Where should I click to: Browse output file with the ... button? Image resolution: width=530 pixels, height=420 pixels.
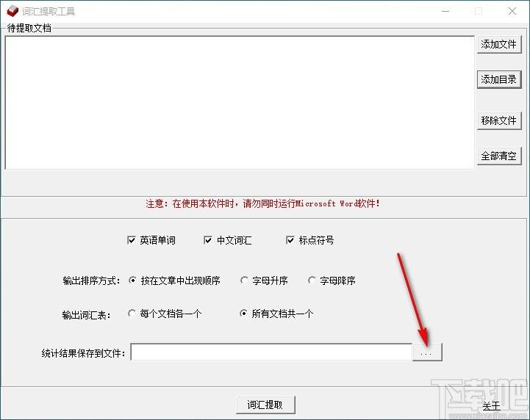(427, 352)
